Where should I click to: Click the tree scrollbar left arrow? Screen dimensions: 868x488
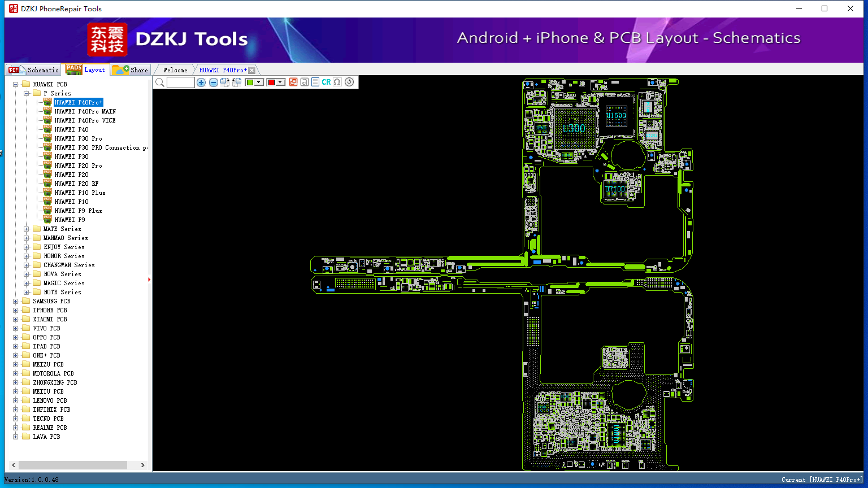pyautogui.click(x=14, y=465)
